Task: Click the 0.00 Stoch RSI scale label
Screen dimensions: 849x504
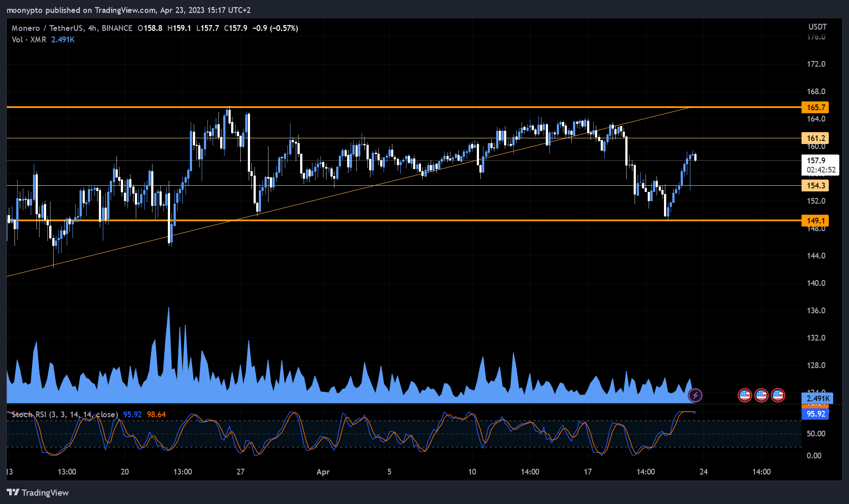Action: [814, 456]
